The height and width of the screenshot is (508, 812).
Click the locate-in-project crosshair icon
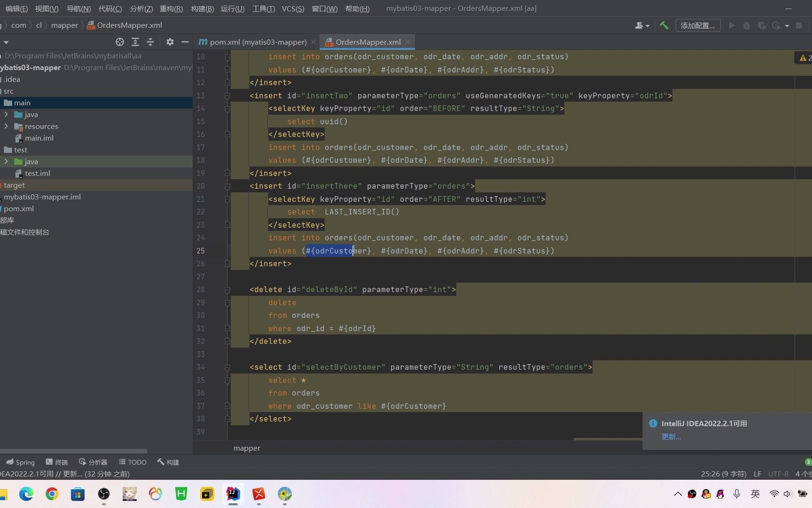(x=120, y=42)
